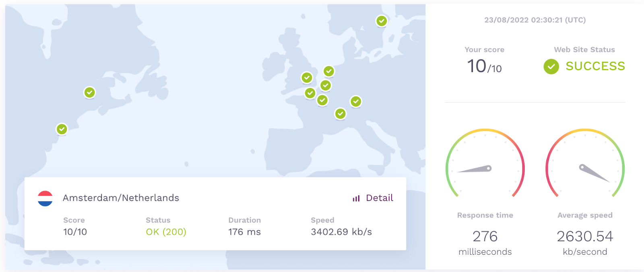Screen dimensions: 644x272
Task: Click the SUCCESS website status text
Action: point(595,66)
